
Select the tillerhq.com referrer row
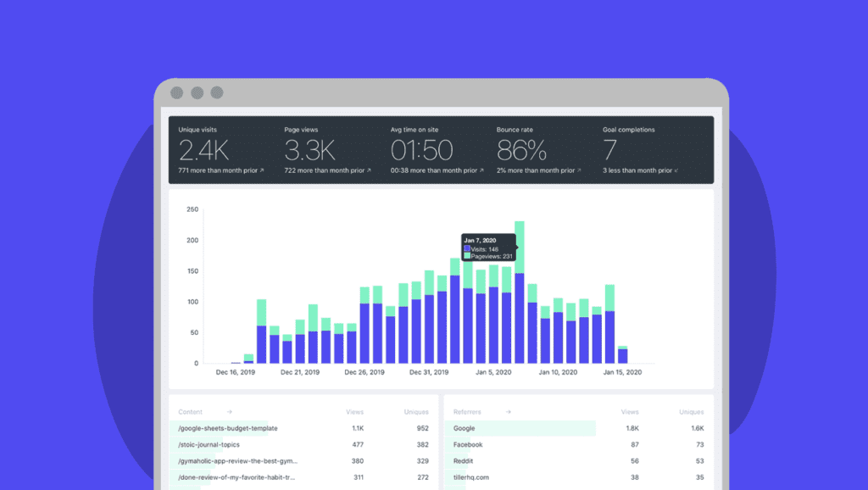[x=578, y=477]
